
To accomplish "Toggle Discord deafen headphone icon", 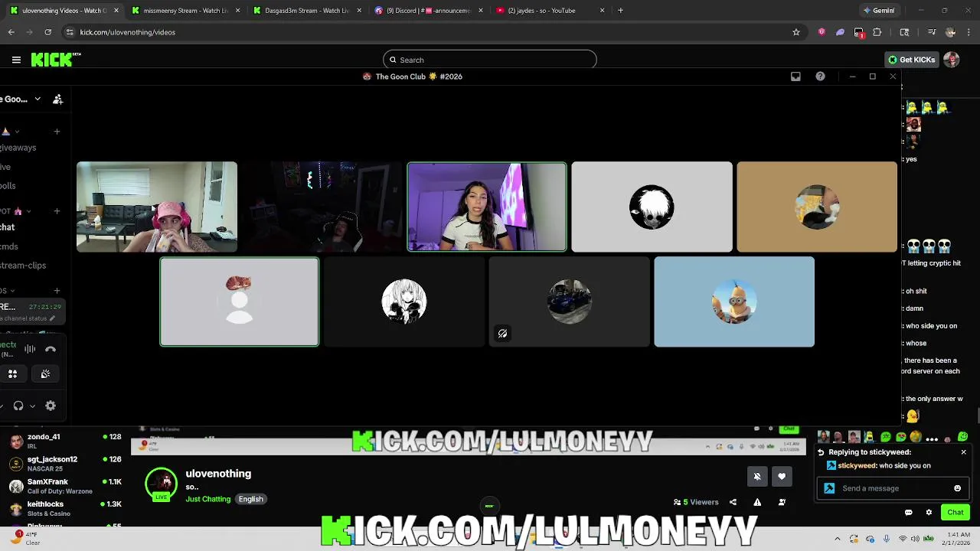I will click(18, 406).
